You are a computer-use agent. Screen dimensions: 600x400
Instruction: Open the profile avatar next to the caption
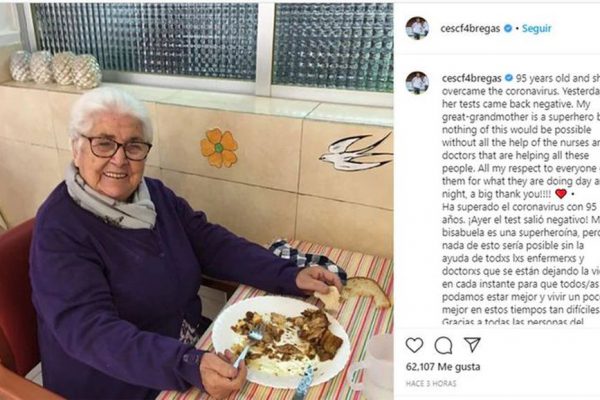417,83
